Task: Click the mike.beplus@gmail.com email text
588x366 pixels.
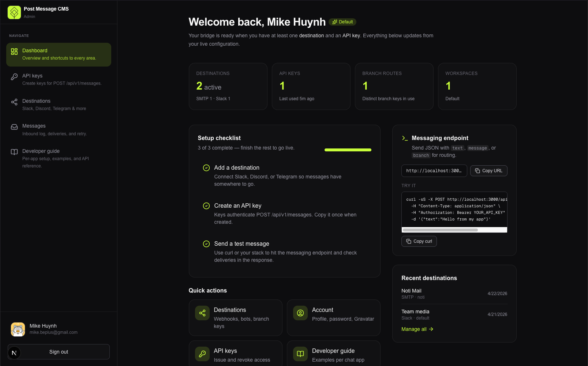Action: pos(53,332)
